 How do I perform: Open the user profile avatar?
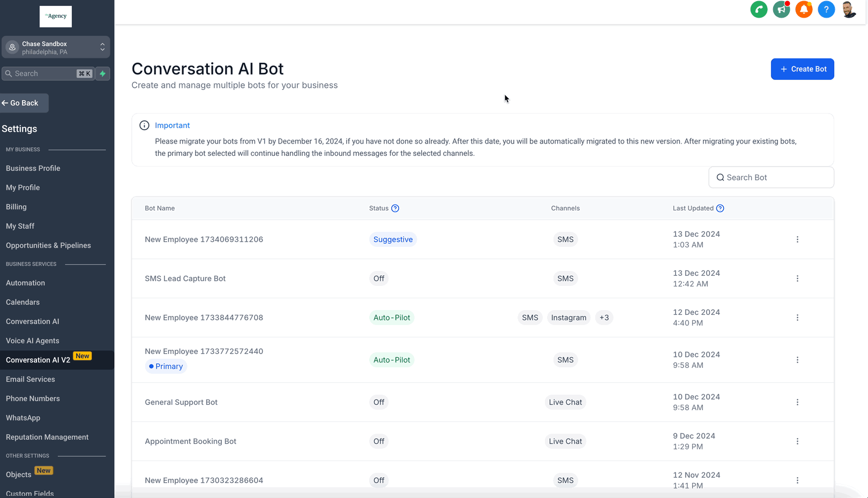click(849, 10)
